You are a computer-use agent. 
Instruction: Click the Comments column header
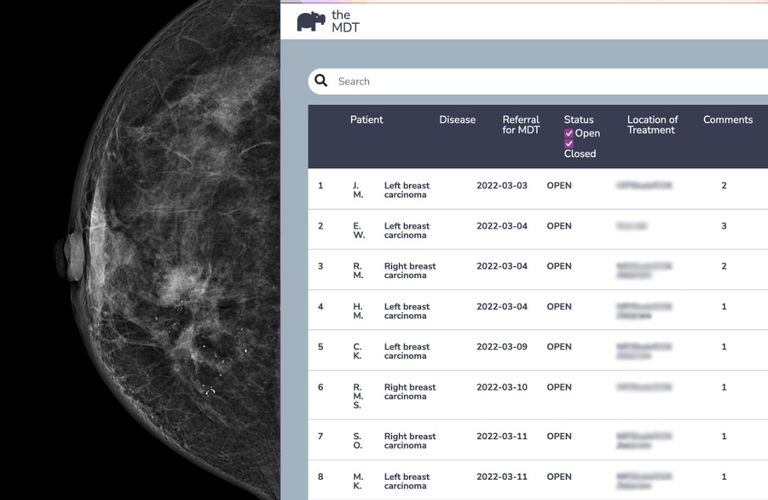pos(728,119)
